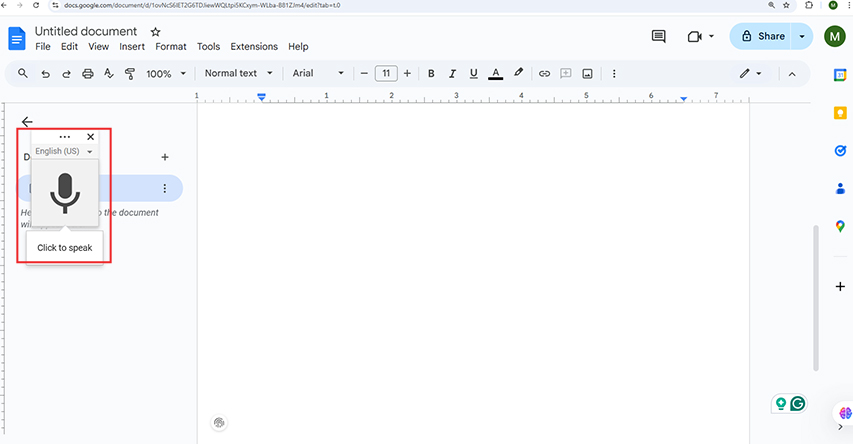Open the Extensions menu
This screenshot has height=444, width=853.
tap(254, 47)
